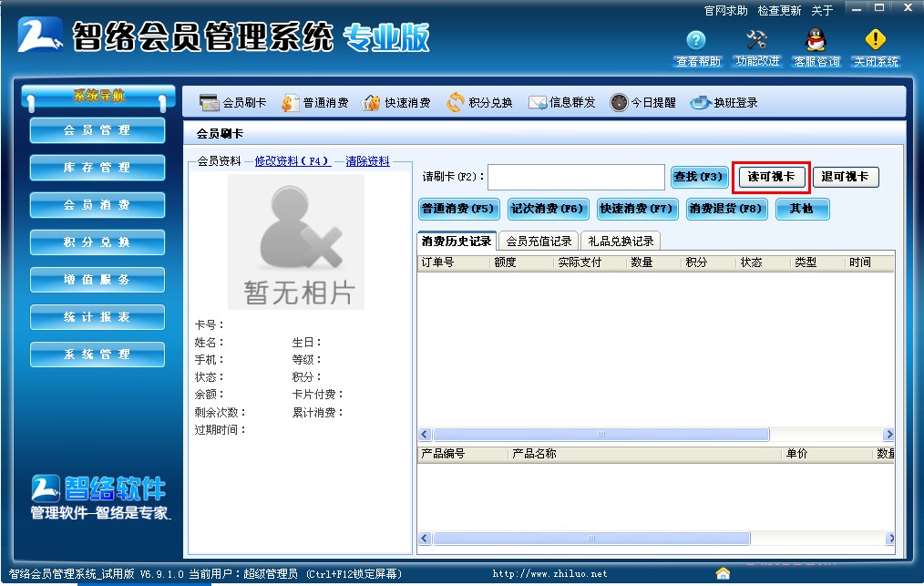Open 官网求助 in the top menu

pos(725,11)
